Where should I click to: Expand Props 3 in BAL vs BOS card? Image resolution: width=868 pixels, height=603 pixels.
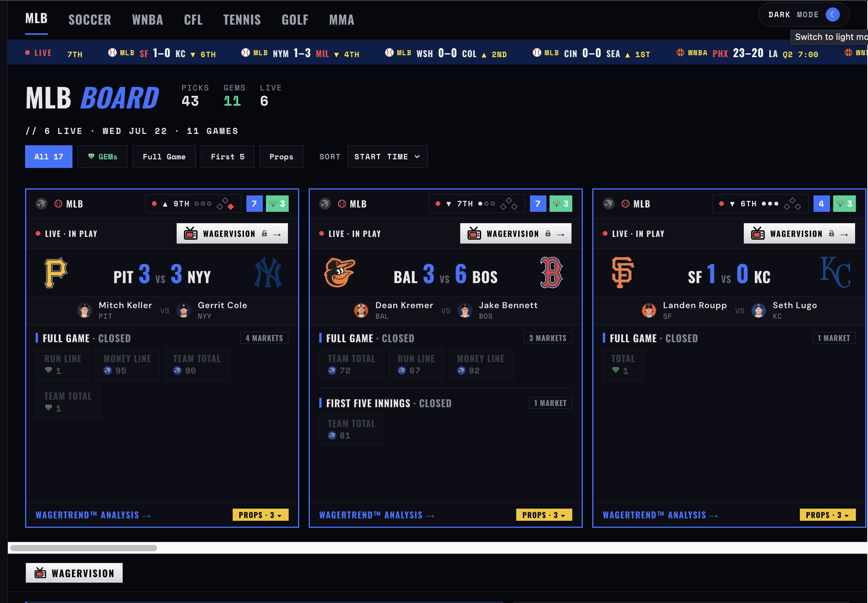coord(544,515)
